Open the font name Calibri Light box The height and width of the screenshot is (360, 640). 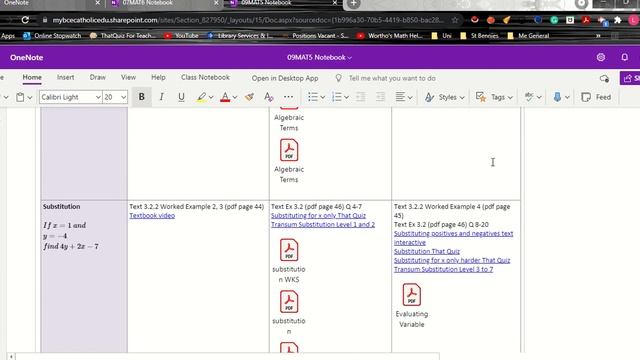coord(70,97)
